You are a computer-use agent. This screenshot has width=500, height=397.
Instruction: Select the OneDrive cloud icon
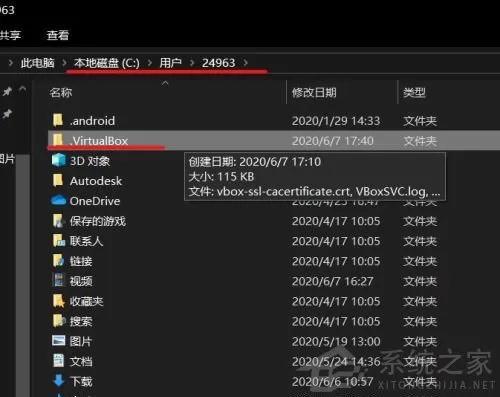(59, 201)
